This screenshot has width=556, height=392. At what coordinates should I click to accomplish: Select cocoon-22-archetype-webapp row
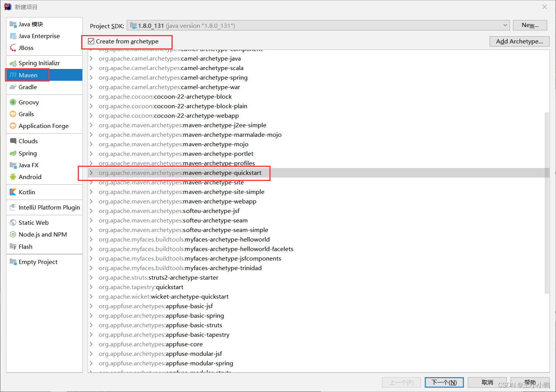[318, 115]
